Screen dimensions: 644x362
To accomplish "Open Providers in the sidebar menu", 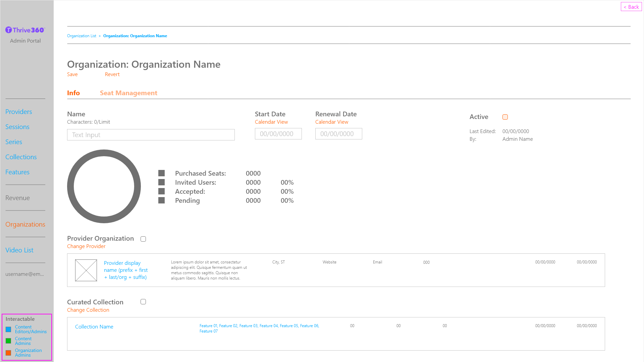I will click(x=19, y=112).
